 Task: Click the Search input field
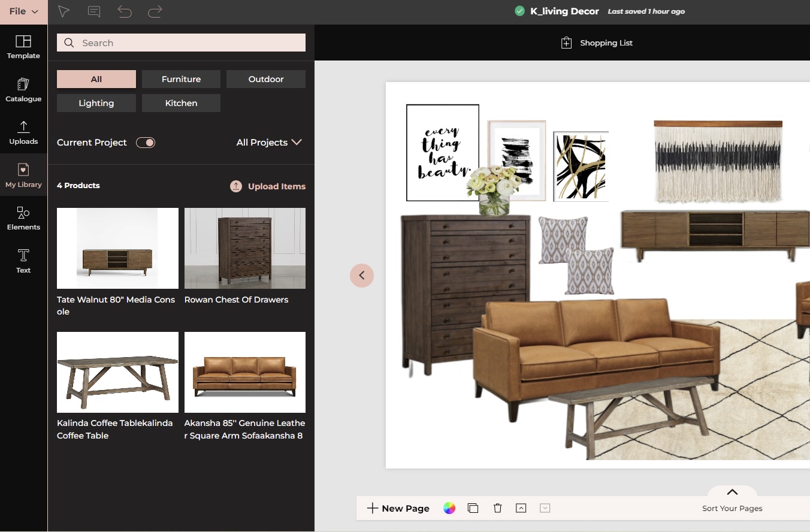[x=181, y=43]
